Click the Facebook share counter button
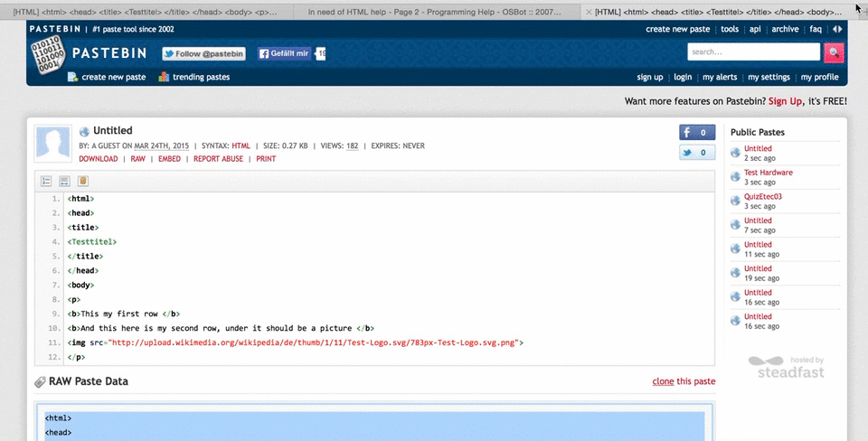Screen dimensions: 868x441 (697, 132)
